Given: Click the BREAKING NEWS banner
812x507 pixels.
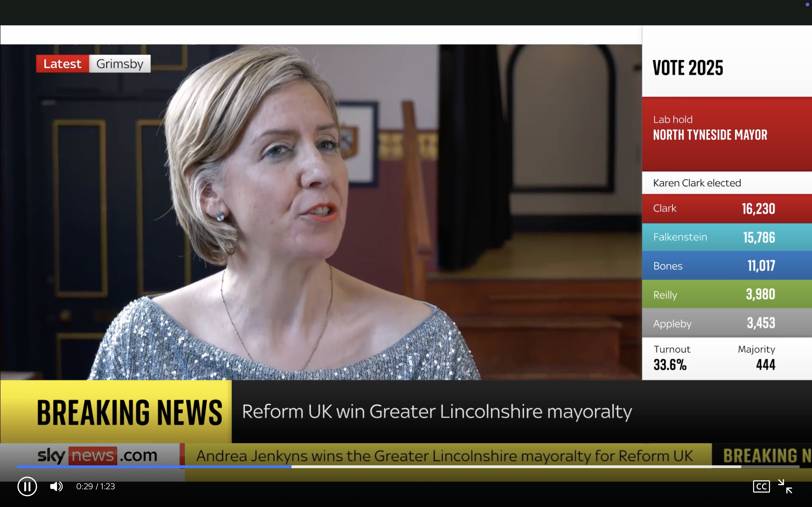Looking at the screenshot, I should tap(129, 412).
